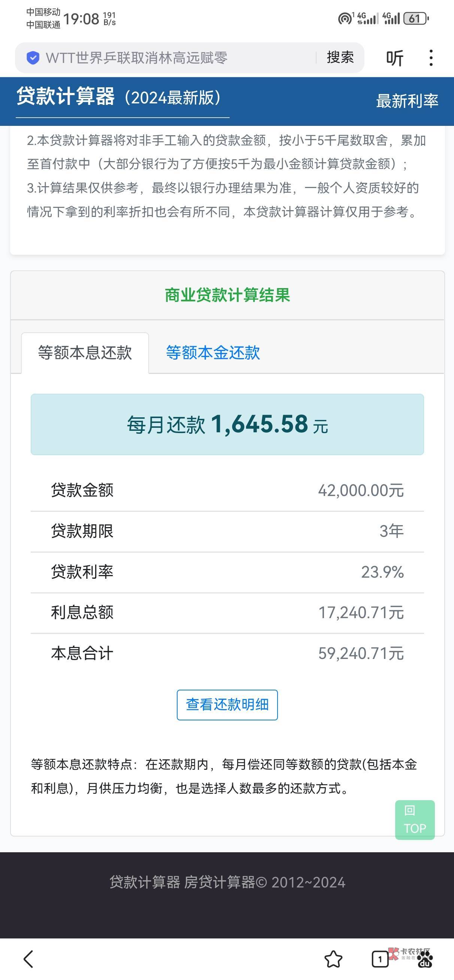
Task: Open the 房贷计算器 footer link
Action: (x=220, y=882)
